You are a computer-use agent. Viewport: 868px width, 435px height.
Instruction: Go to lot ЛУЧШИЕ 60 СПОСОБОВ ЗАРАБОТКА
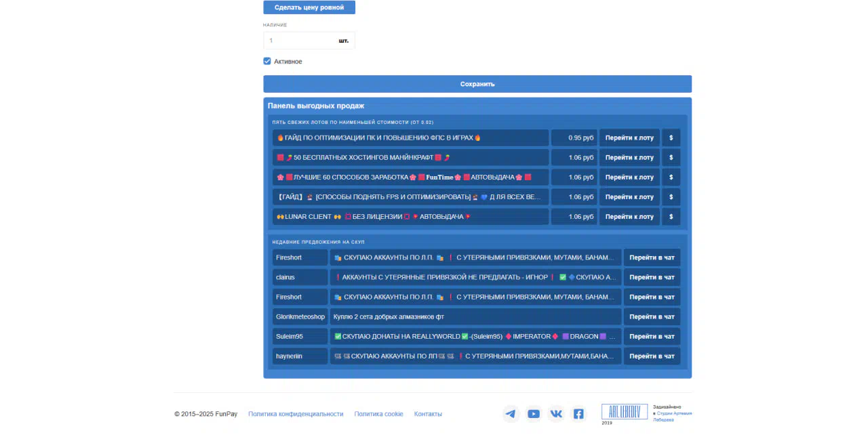629,177
